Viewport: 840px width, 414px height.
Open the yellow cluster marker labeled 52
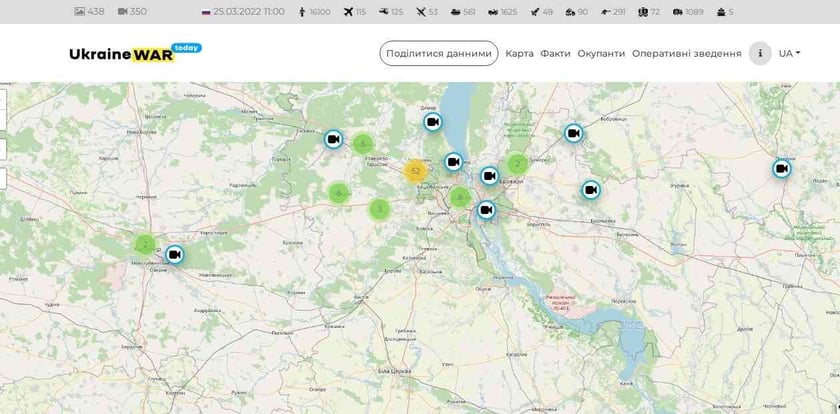[x=416, y=171]
